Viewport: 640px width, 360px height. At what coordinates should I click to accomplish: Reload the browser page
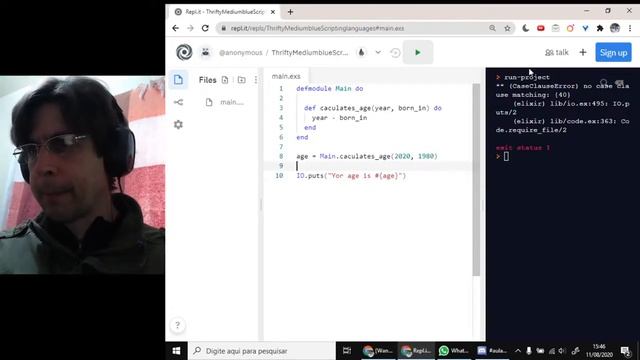tap(205, 28)
